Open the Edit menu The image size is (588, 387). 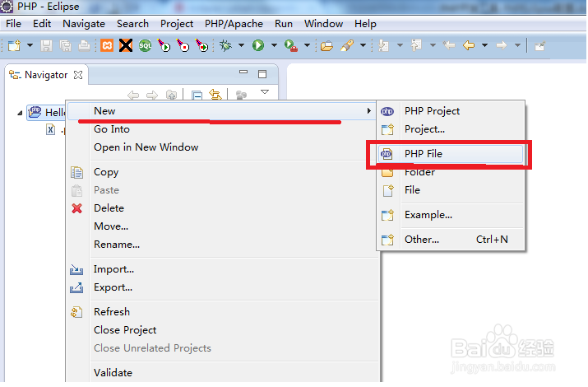point(42,24)
